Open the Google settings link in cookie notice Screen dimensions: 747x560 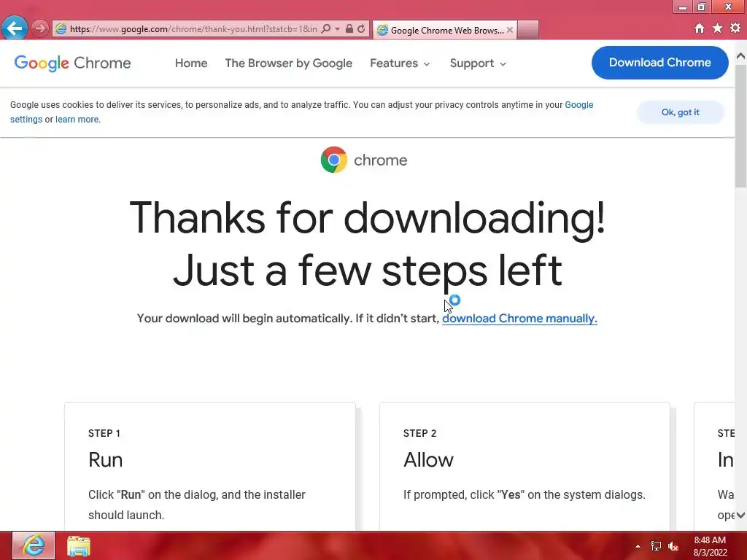click(x=578, y=105)
